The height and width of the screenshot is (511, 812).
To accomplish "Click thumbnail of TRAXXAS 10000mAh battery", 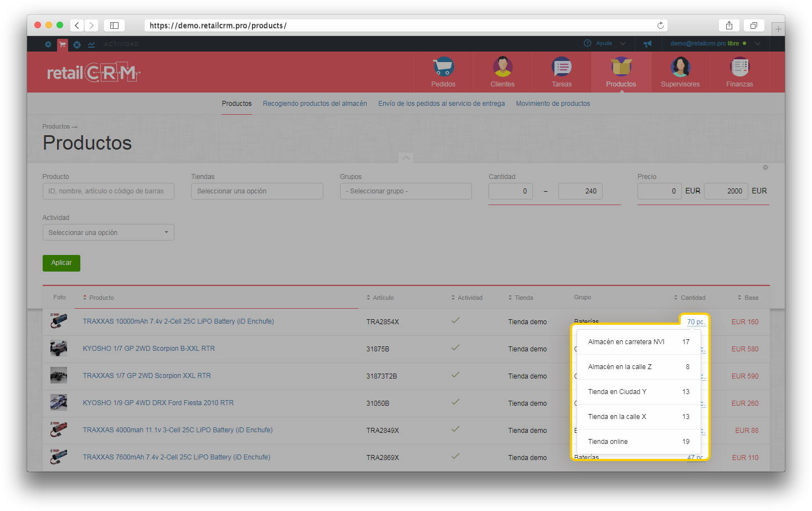I will [59, 320].
